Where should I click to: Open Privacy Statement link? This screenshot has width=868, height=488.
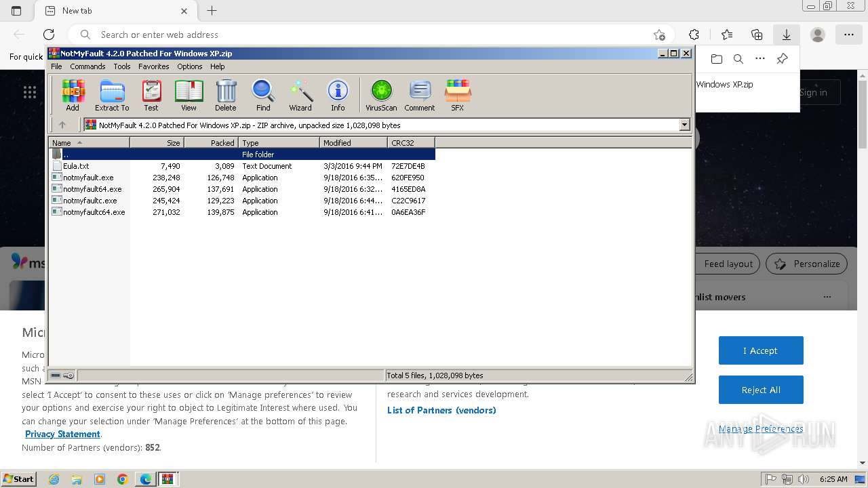[62, 434]
